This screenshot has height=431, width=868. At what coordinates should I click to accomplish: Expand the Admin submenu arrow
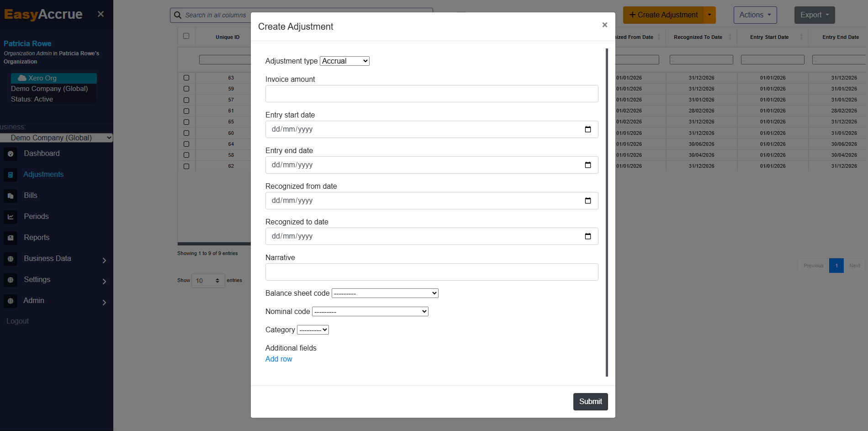(104, 302)
